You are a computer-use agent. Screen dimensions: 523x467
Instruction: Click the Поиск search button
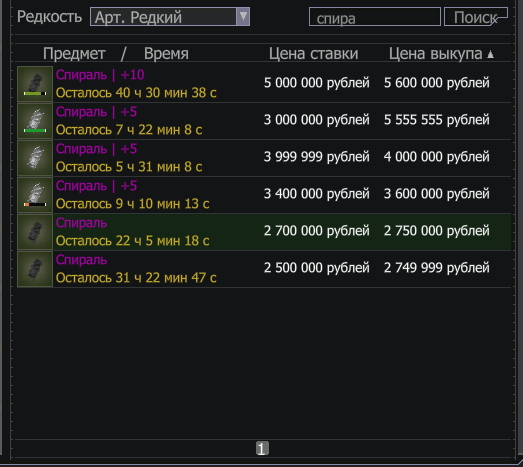pyautogui.click(x=476, y=17)
